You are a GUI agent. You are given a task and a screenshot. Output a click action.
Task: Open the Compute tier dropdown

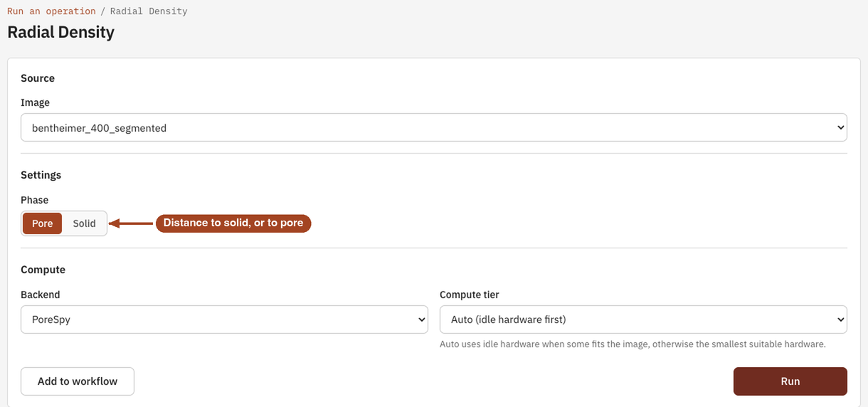click(643, 319)
